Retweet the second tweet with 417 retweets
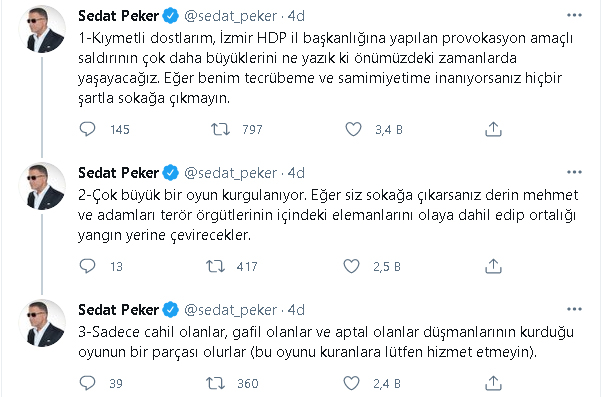The height and width of the screenshot is (397, 607). [215, 266]
